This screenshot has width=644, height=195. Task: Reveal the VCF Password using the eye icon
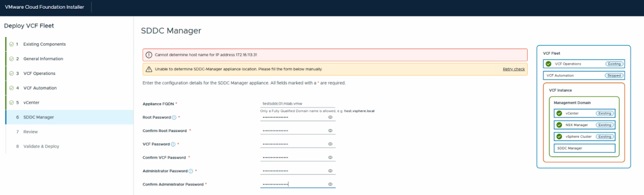[x=330, y=144]
